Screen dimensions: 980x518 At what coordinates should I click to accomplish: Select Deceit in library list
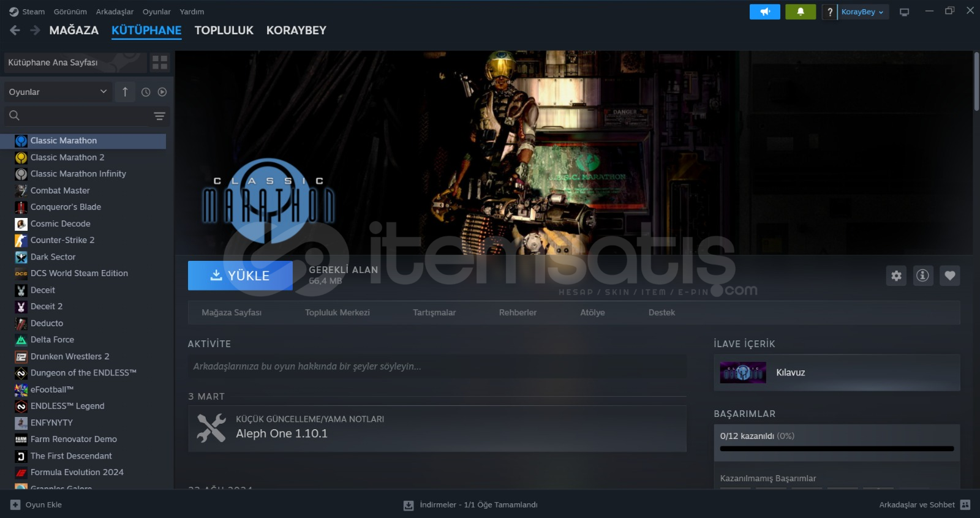coord(84,290)
